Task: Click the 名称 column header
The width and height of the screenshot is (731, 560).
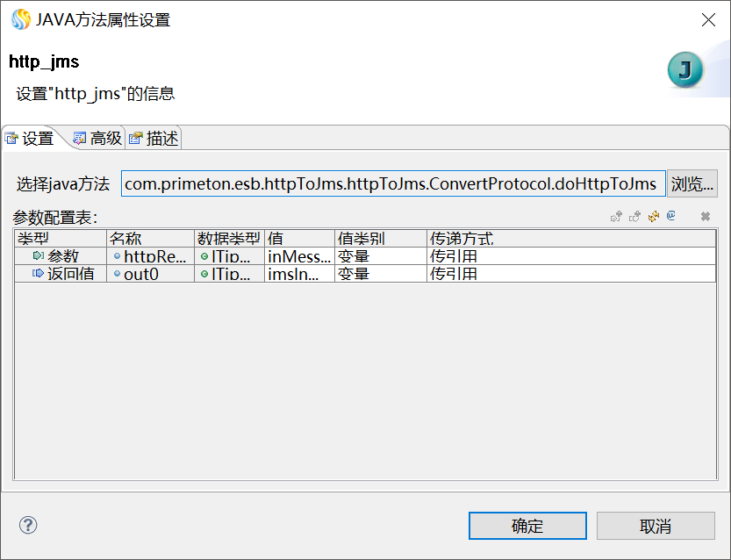Action: pos(150,238)
